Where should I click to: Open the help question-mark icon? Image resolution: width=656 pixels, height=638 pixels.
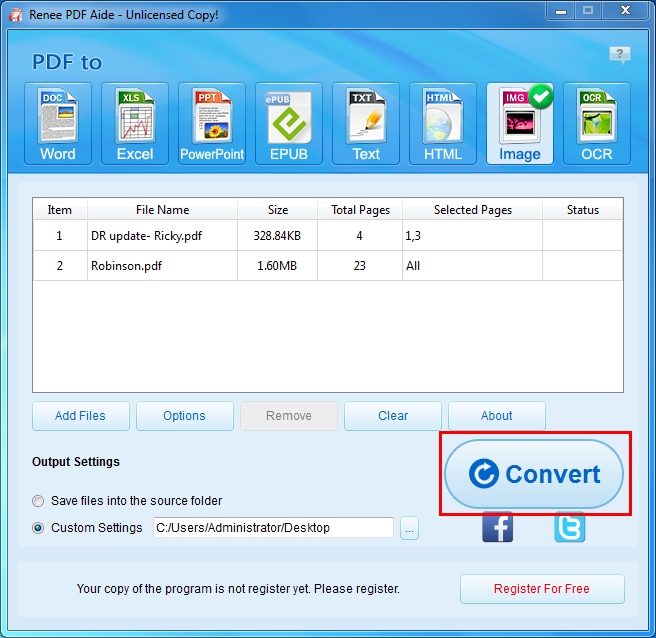point(619,54)
